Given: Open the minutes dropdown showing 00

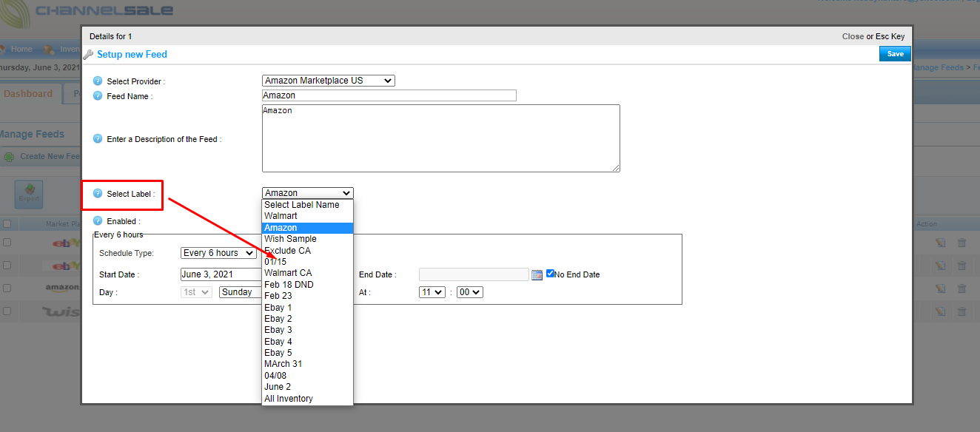Looking at the screenshot, I should pos(470,292).
